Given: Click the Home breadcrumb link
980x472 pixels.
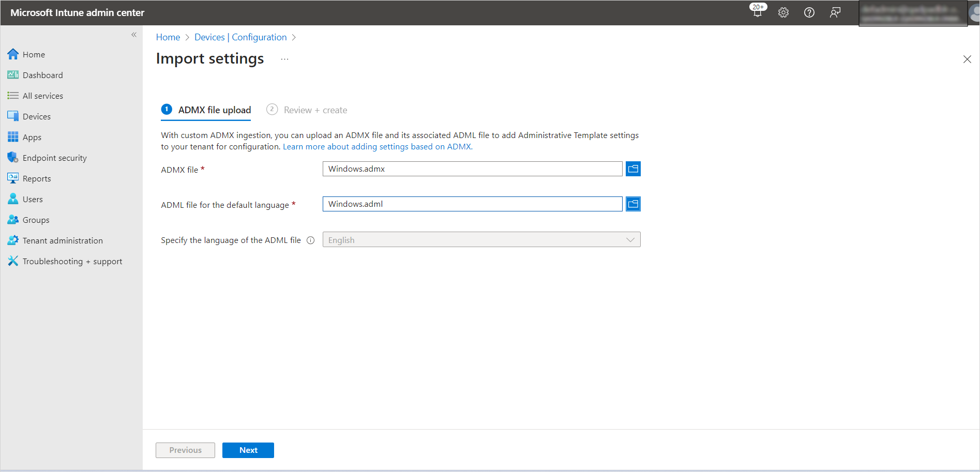Looking at the screenshot, I should (x=168, y=37).
